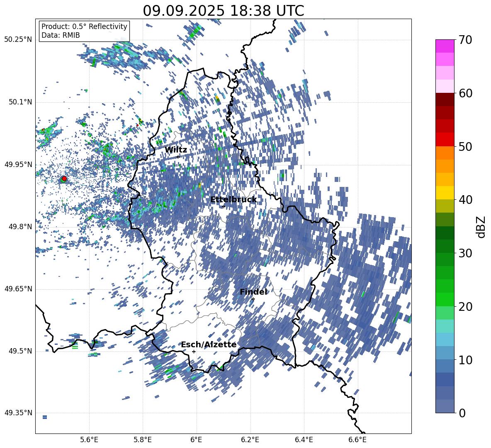Click the Data: RMIB text
The height and width of the screenshot is (448, 491).
61,35
